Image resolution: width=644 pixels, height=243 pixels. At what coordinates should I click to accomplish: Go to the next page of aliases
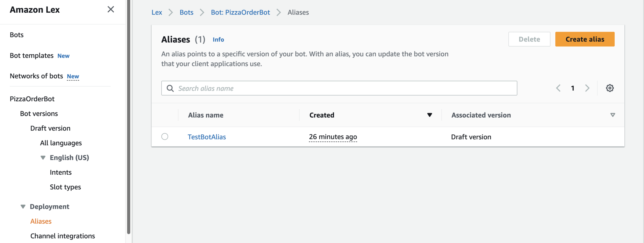click(x=587, y=88)
